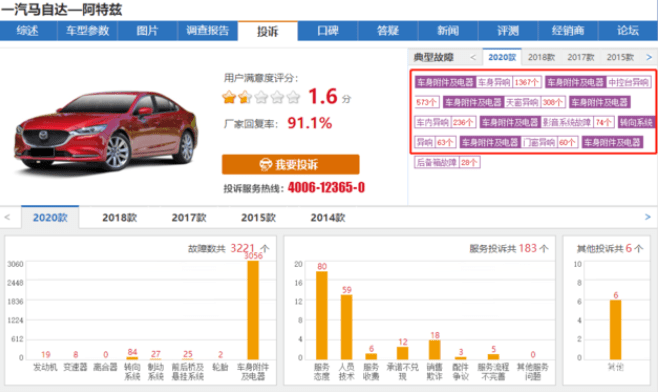661x392 pixels.
Task: Select 2018款 in the 典型故障 panel
Action: 541,57
